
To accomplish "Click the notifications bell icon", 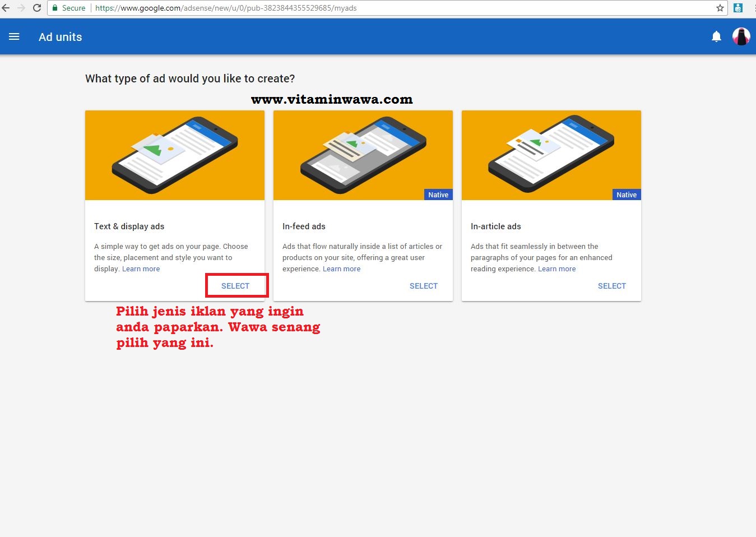I will pyautogui.click(x=716, y=36).
